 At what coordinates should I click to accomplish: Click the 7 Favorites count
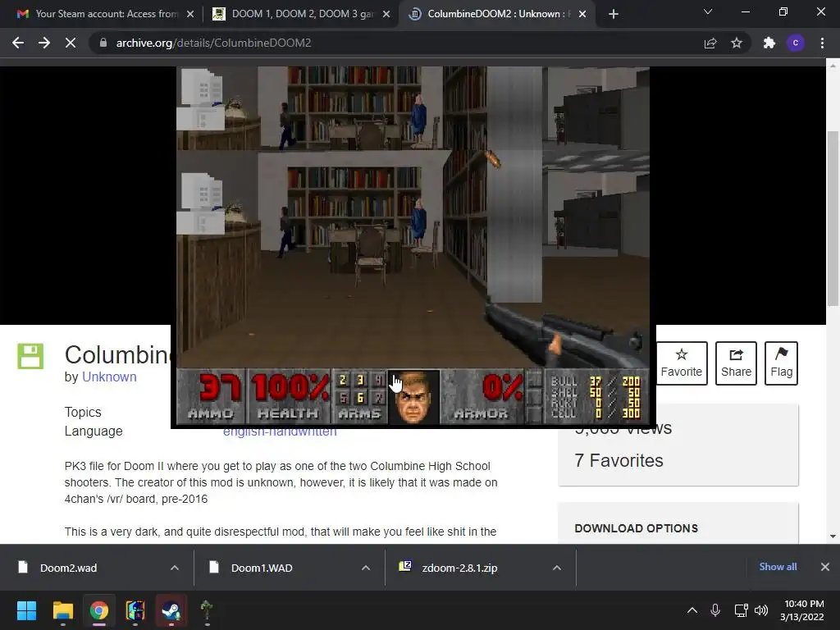click(619, 460)
